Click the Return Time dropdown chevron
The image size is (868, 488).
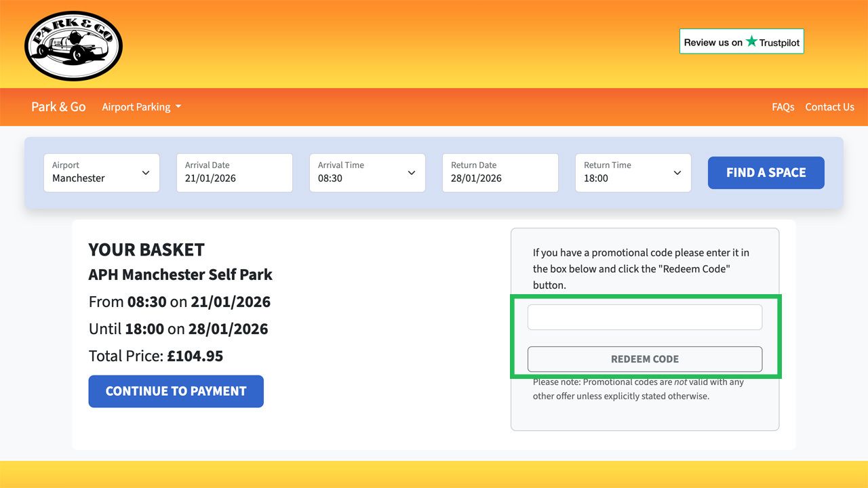[677, 173]
